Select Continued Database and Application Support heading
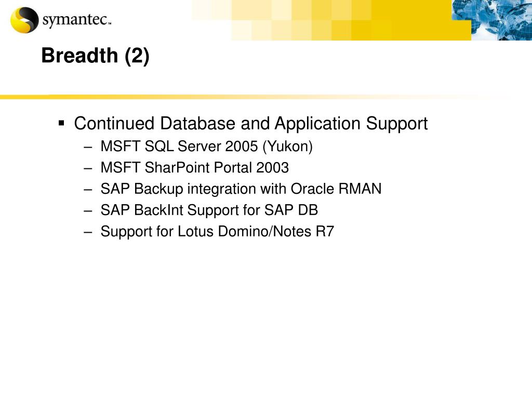Screen dimensions: 532x399 251,124
